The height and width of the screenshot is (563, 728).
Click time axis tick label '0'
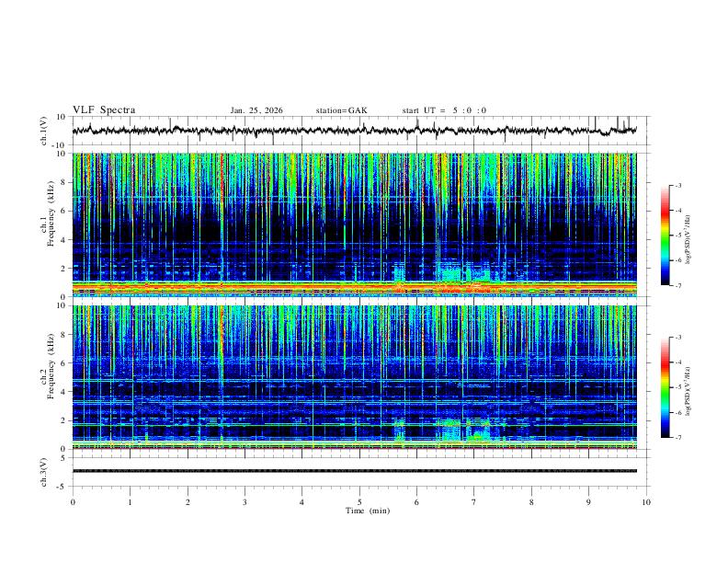(73, 502)
